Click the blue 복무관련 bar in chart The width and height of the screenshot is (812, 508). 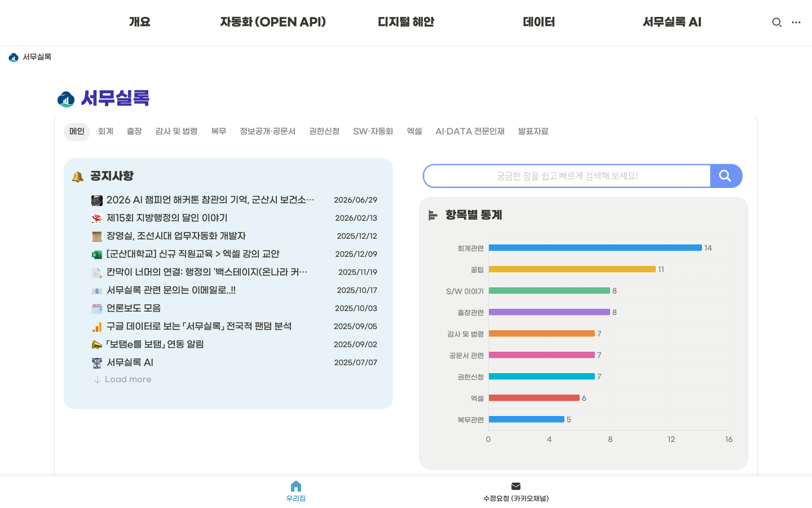[x=527, y=419]
